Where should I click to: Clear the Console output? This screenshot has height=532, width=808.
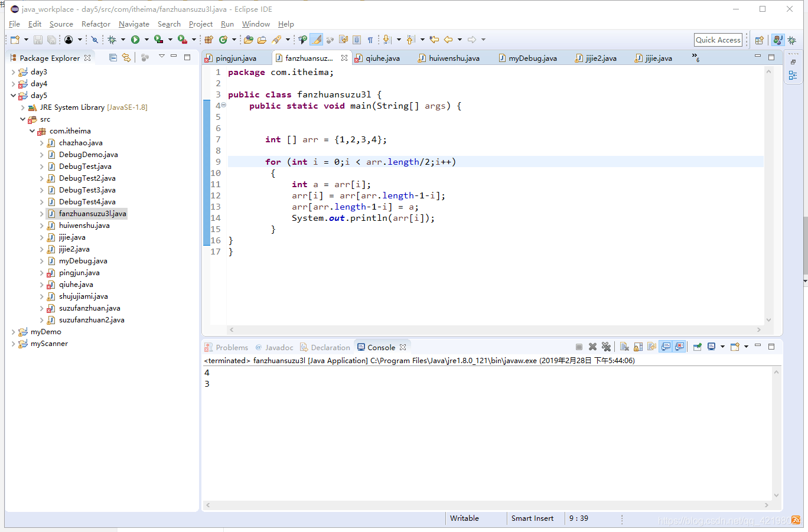coord(624,347)
